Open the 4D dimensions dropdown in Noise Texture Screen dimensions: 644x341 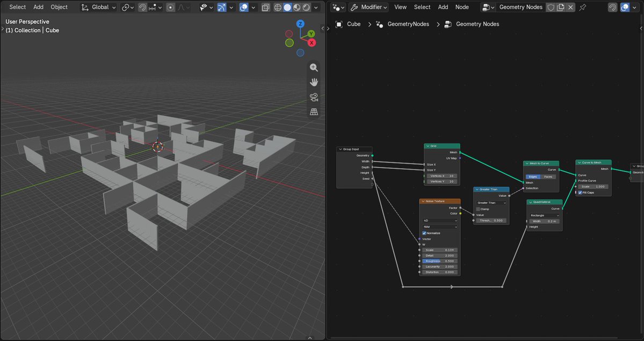tap(440, 221)
